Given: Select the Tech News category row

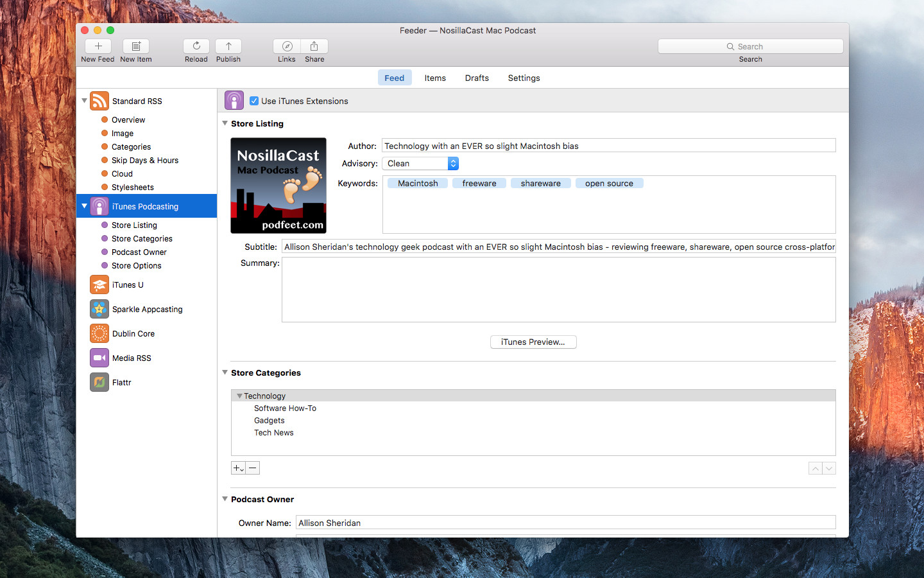Looking at the screenshot, I should coord(533,432).
